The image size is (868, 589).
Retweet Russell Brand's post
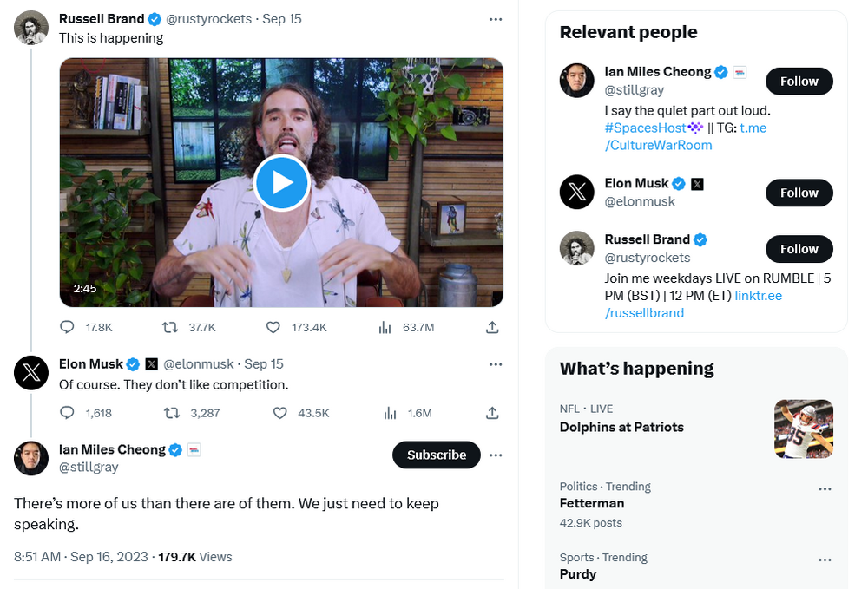coord(170,327)
